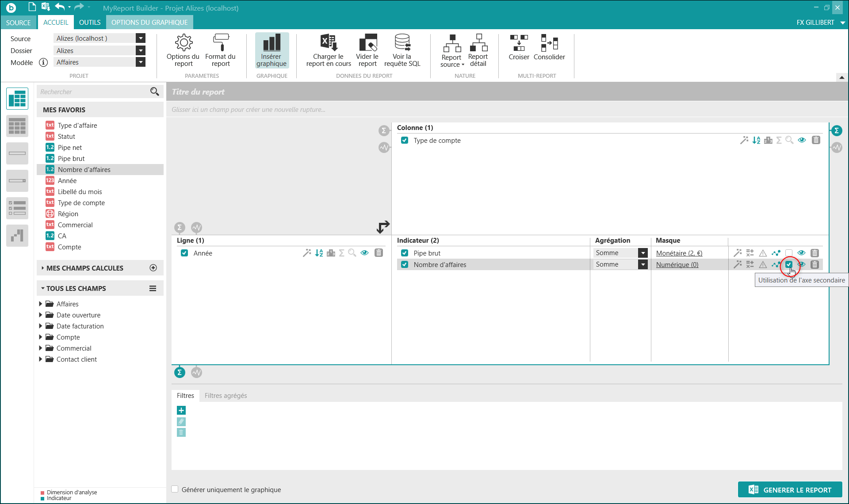This screenshot has width=849, height=504.
Task: Toggle visibility eye for Année
Action: [x=364, y=253]
